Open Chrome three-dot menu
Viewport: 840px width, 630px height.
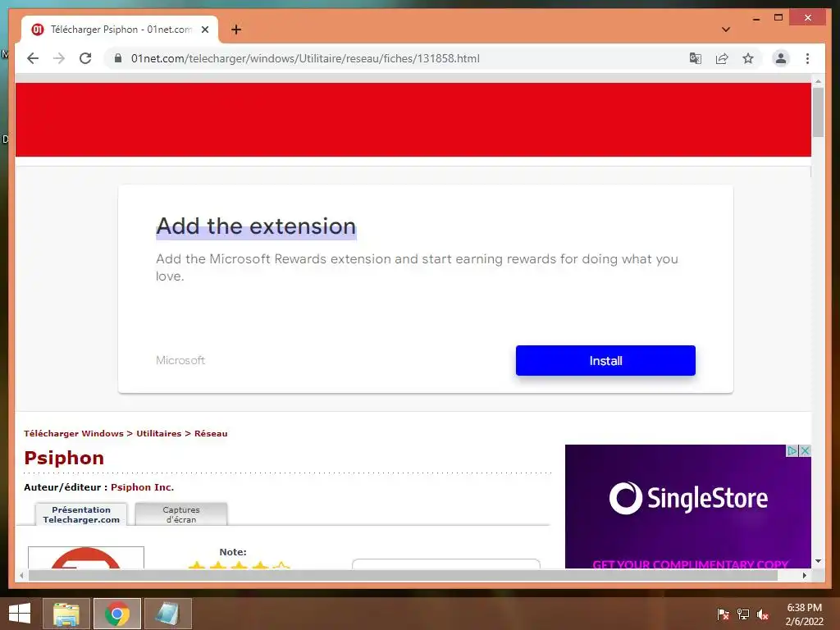(807, 58)
